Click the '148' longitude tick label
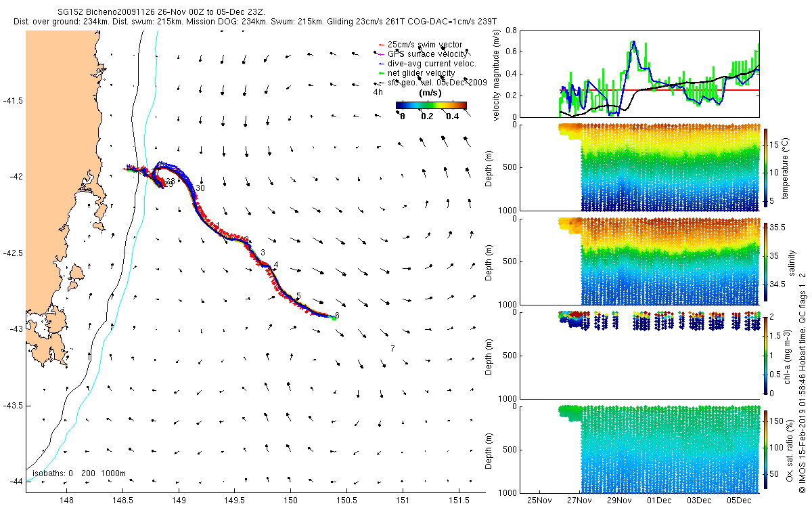The width and height of the screenshot is (812, 508). click(66, 501)
